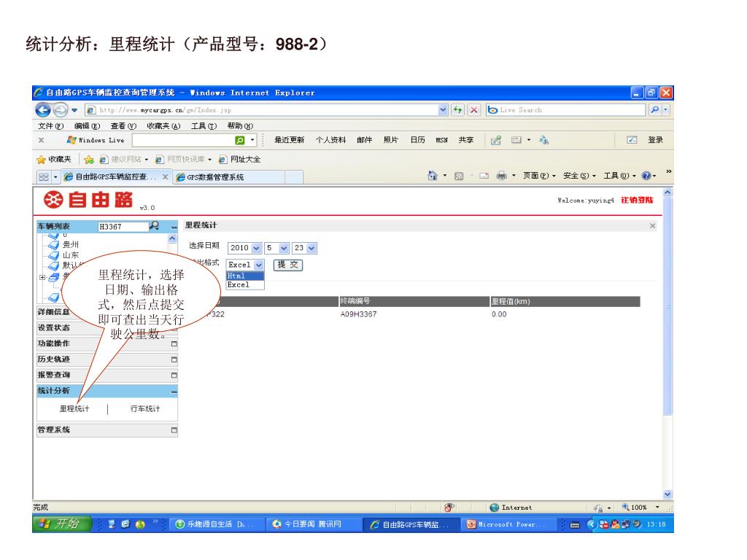Expand the 历史轨迹 panel
Screen dimensions: 747x560
coord(174,359)
